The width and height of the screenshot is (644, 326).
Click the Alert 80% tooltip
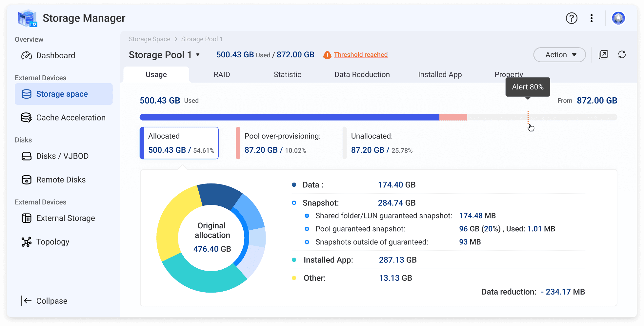(528, 87)
